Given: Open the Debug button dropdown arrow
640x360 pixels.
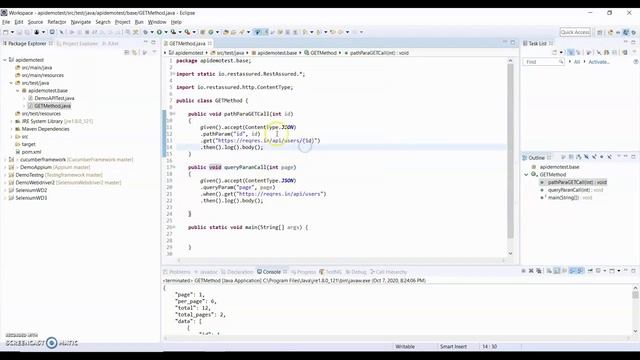Looking at the screenshot, I should click(x=152, y=32).
